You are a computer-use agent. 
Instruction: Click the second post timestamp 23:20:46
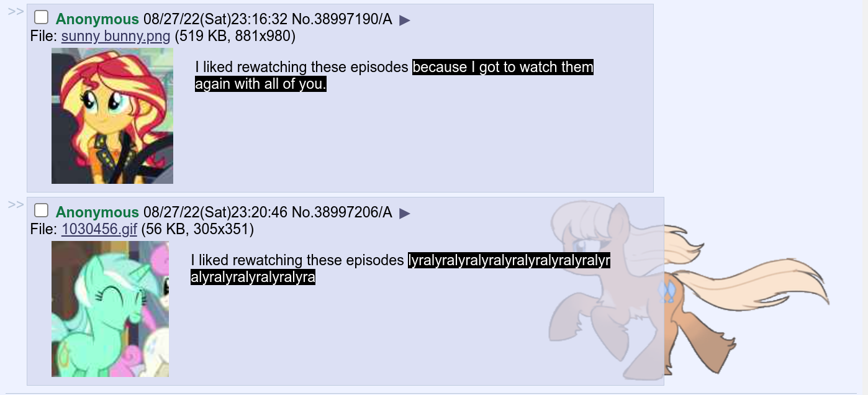[259, 212]
